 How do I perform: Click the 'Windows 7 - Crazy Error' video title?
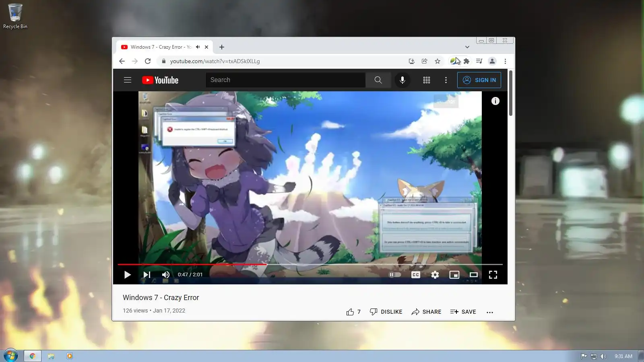161,298
